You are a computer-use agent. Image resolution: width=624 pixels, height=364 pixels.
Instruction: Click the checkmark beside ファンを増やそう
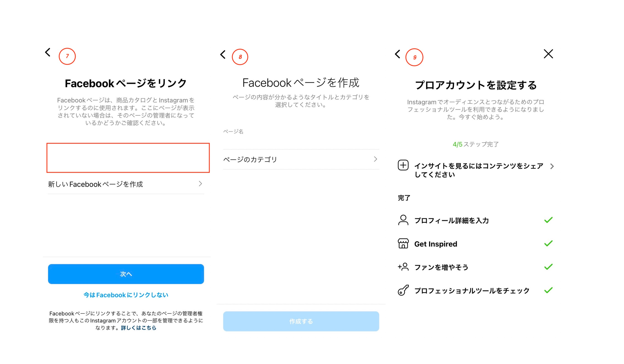click(548, 267)
